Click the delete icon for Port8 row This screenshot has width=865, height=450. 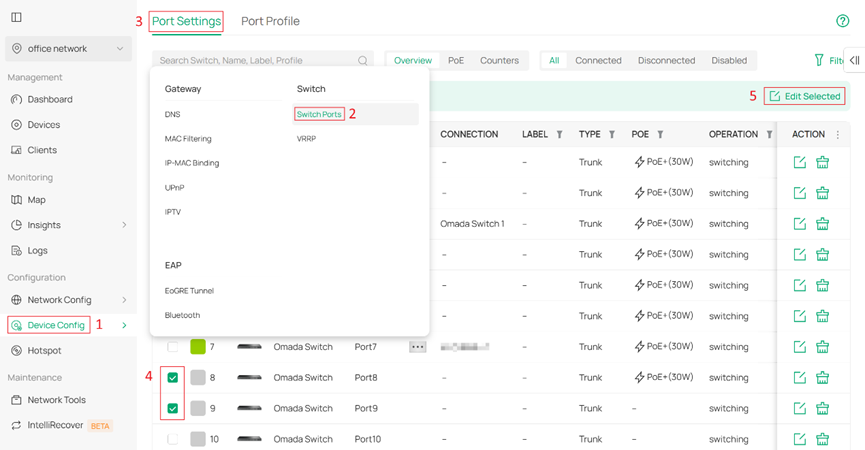point(823,378)
